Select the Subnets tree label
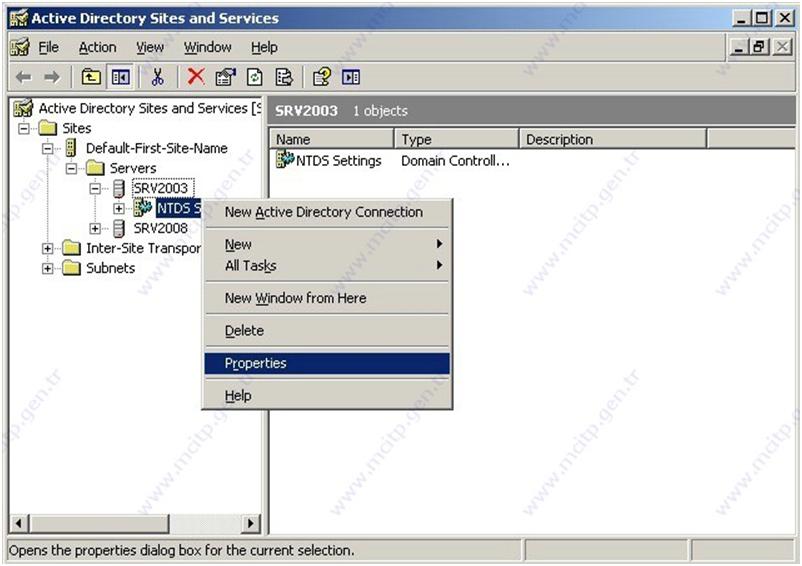 [110, 268]
